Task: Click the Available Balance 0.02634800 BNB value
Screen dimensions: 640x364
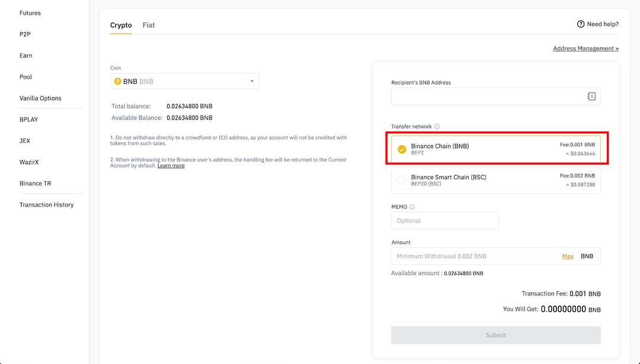Action: [190, 118]
